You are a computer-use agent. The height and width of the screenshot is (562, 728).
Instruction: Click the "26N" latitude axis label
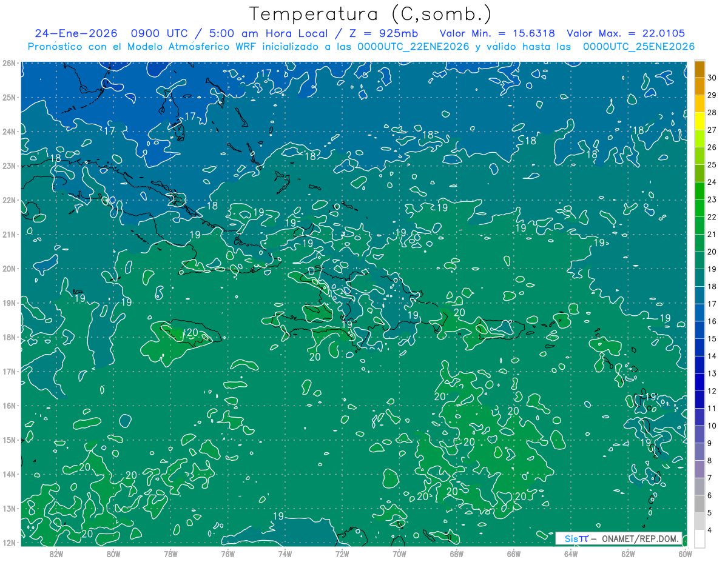pos(9,63)
